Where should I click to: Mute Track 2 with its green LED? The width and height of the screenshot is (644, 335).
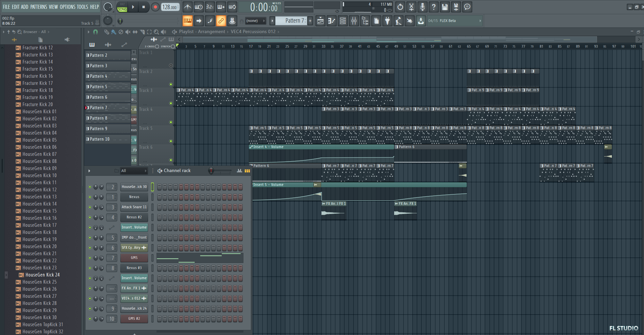point(171,85)
